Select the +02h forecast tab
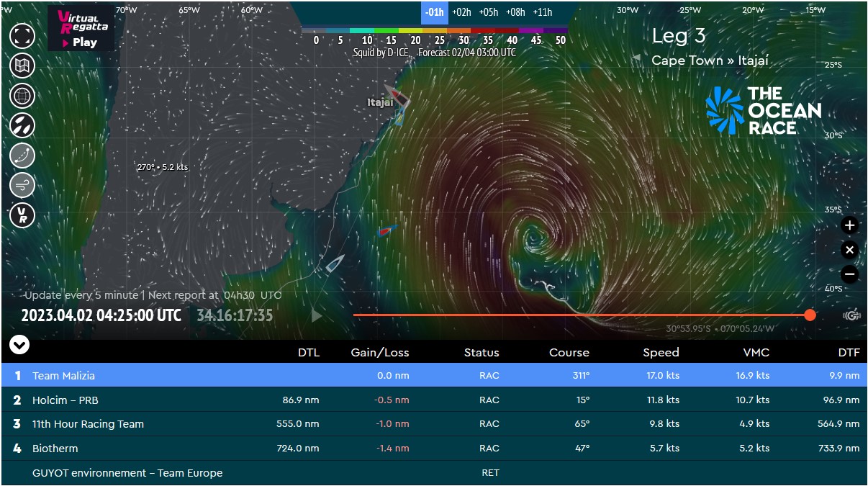 click(x=461, y=12)
